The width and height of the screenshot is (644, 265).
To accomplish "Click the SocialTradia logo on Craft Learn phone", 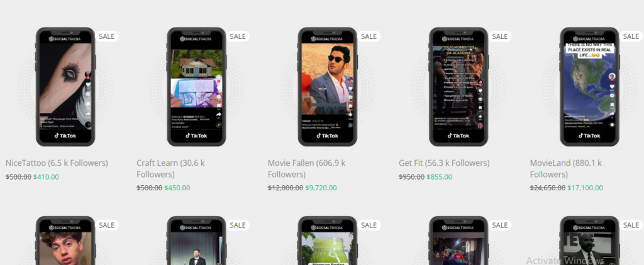I will (196, 39).
